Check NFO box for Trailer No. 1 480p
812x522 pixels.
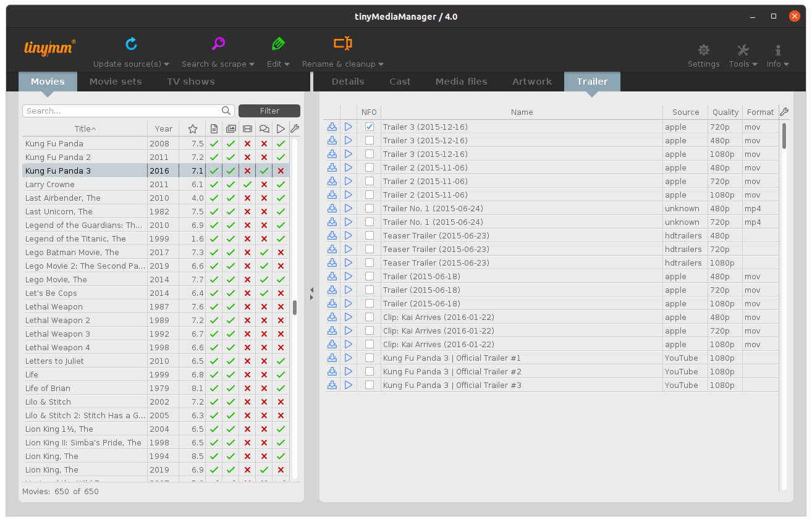click(x=370, y=208)
